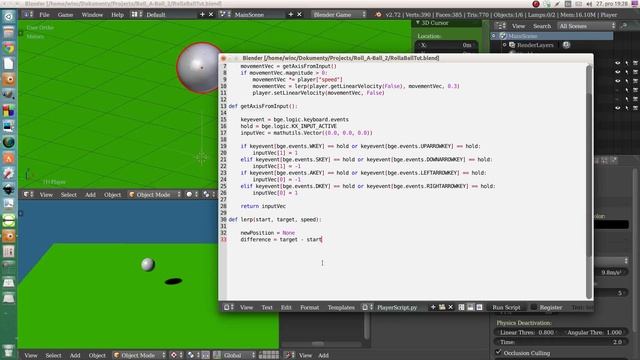Open the Game menu
Screen dimensions: 640x360
click(x=65, y=15)
